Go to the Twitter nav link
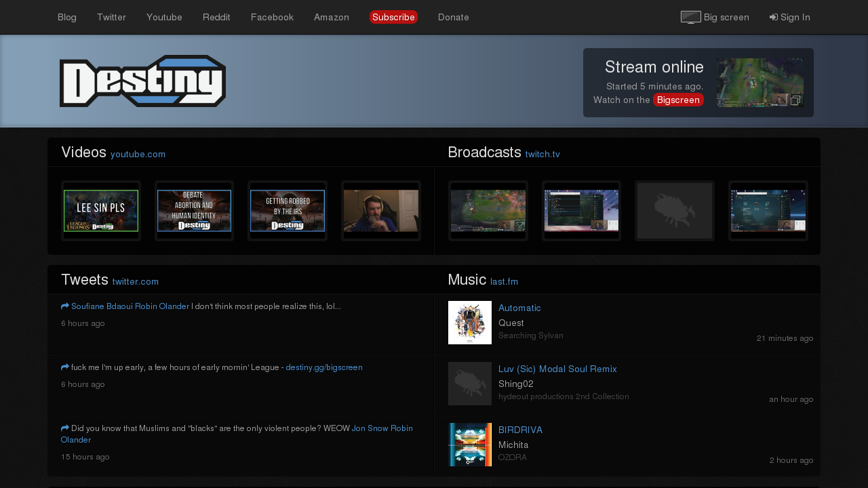The width and height of the screenshot is (868, 488). [x=111, y=18]
